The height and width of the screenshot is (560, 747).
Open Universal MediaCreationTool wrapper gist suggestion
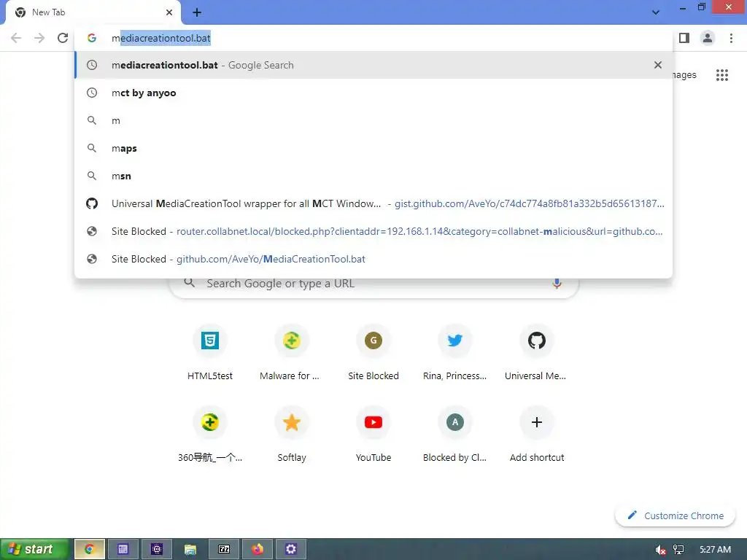[x=373, y=203]
